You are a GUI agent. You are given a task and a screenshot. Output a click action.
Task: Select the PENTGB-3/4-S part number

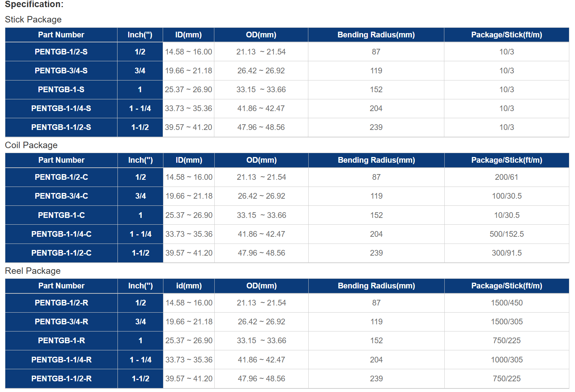[x=61, y=71]
